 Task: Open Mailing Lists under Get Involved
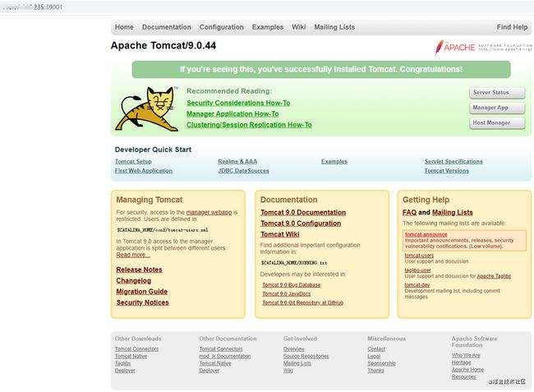[297, 363]
